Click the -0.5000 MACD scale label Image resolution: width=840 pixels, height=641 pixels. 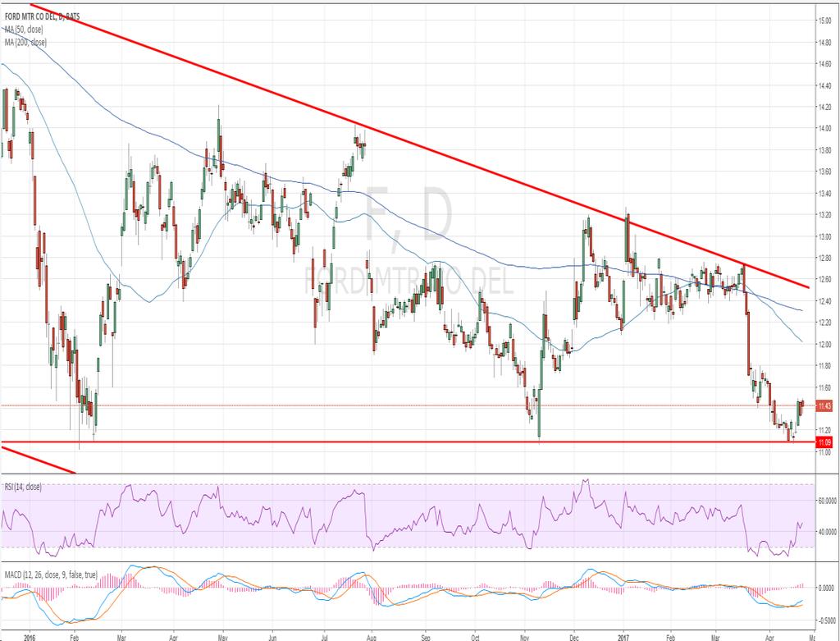[x=827, y=620]
